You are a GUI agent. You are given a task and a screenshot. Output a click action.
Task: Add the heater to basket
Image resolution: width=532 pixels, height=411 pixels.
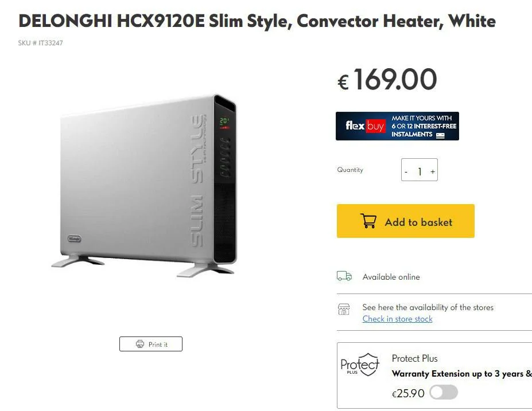coord(405,221)
